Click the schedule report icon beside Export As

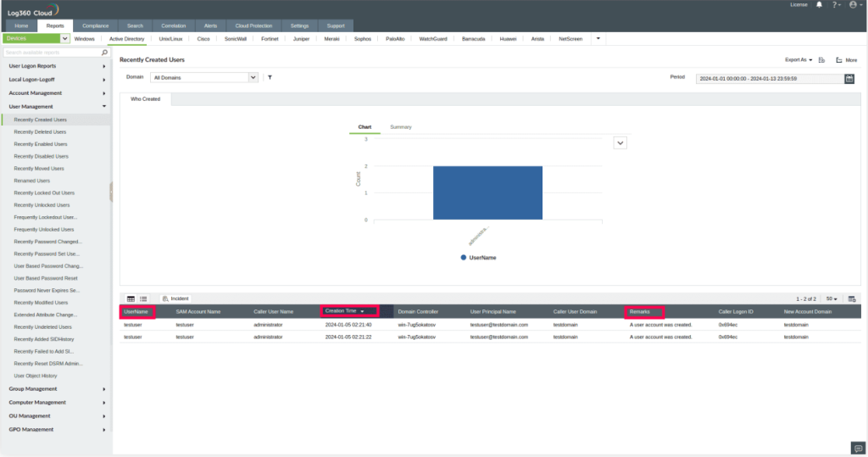[x=821, y=60]
